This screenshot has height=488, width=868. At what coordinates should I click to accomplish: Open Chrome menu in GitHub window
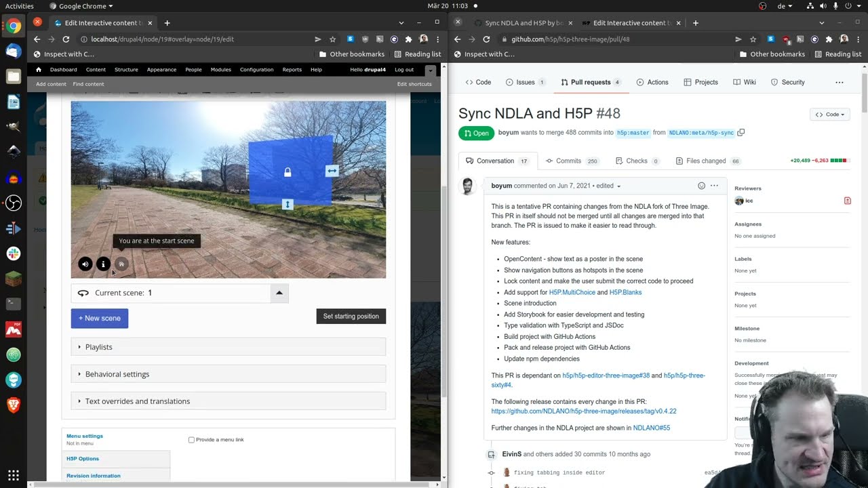(x=859, y=39)
